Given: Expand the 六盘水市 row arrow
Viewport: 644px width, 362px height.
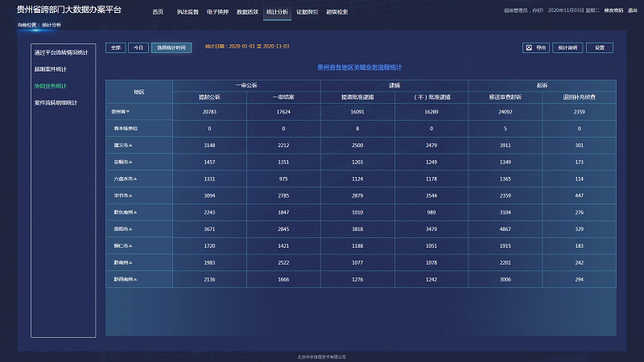Looking at the screenshot, I should point(135,179).
